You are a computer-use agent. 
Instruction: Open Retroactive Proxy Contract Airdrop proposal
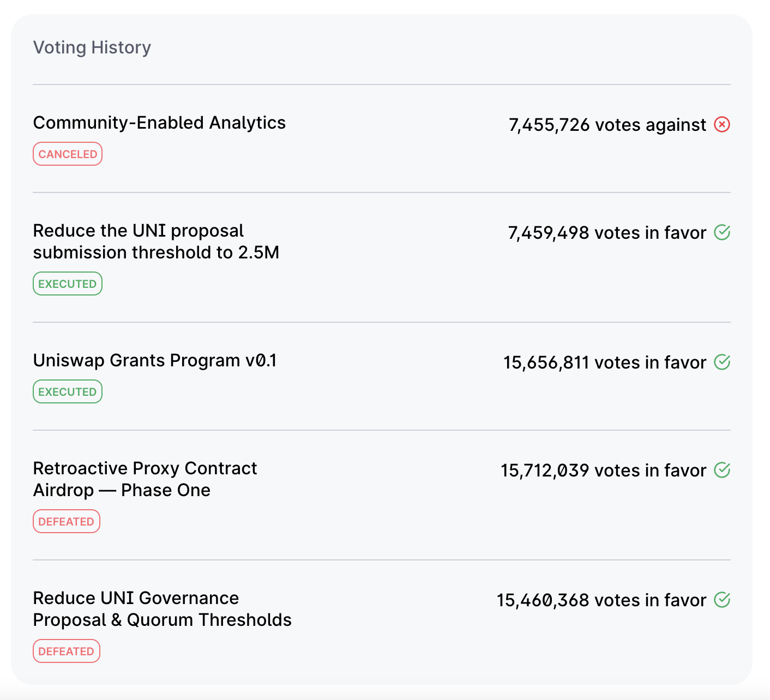click(x=145, y=479)
